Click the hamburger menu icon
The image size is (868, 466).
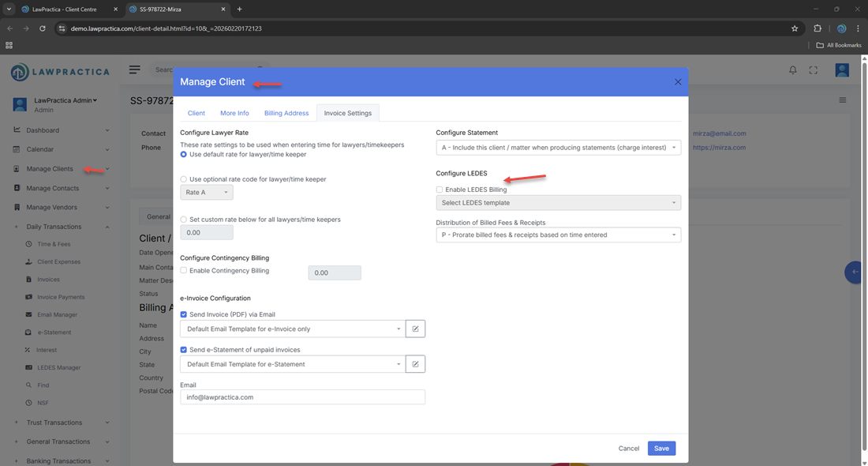click(x=135, y=70)
